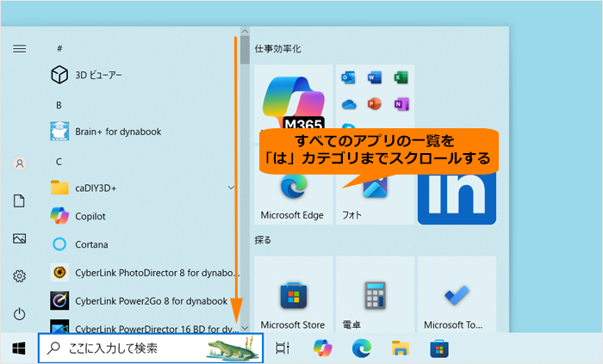Click the app list scroll-down arrow
Screen dimensions: 603x364
coord(245,328)
